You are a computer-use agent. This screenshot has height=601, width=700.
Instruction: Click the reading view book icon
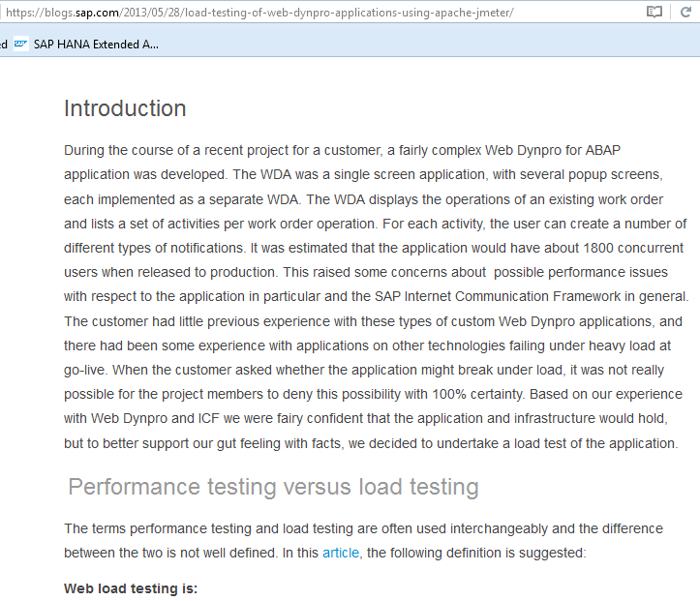654,13
